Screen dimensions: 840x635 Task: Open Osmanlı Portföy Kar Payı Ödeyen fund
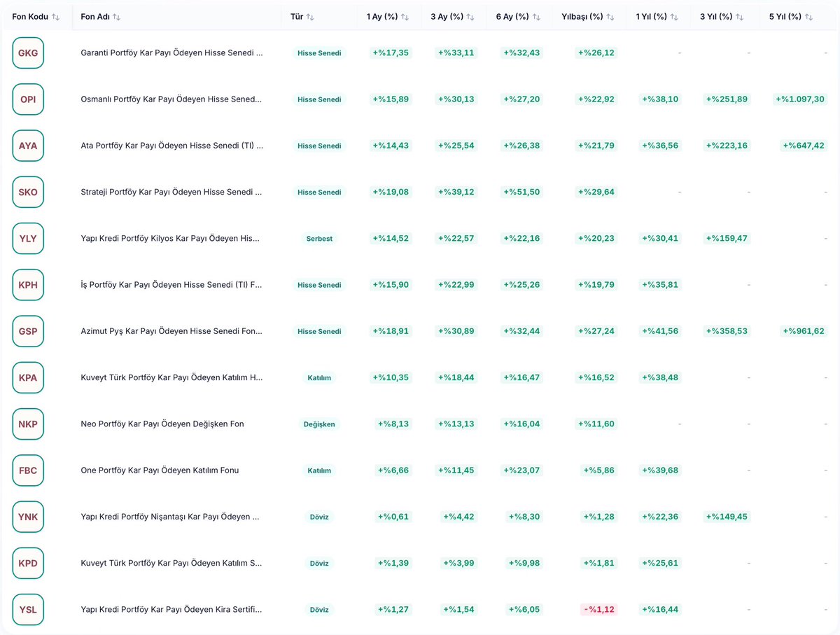(171, 99)
